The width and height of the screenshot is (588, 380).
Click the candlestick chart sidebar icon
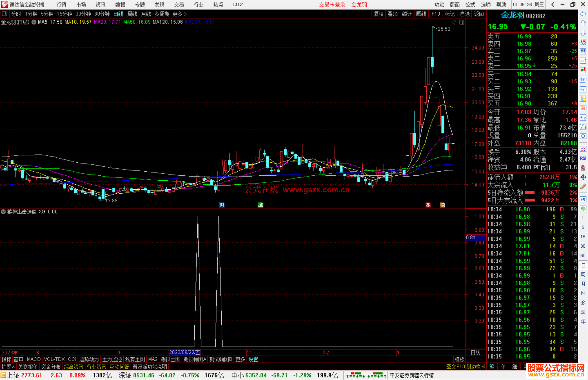pyautogui.click(x=583, y=70)
